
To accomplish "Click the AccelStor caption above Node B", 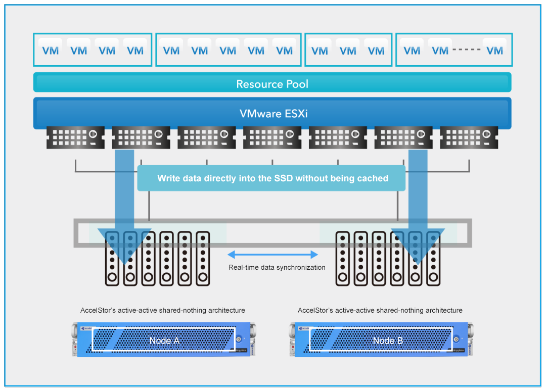I will (380, 310).
